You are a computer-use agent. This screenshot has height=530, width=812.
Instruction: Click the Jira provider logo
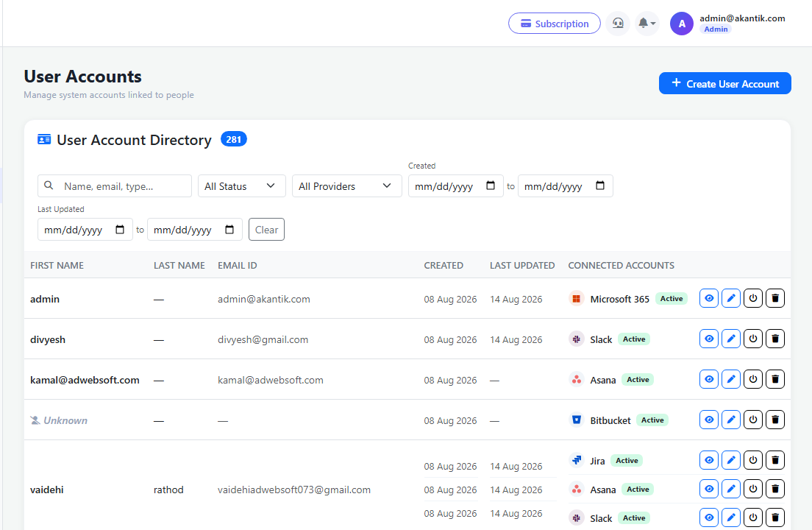(x=577, y=460)
